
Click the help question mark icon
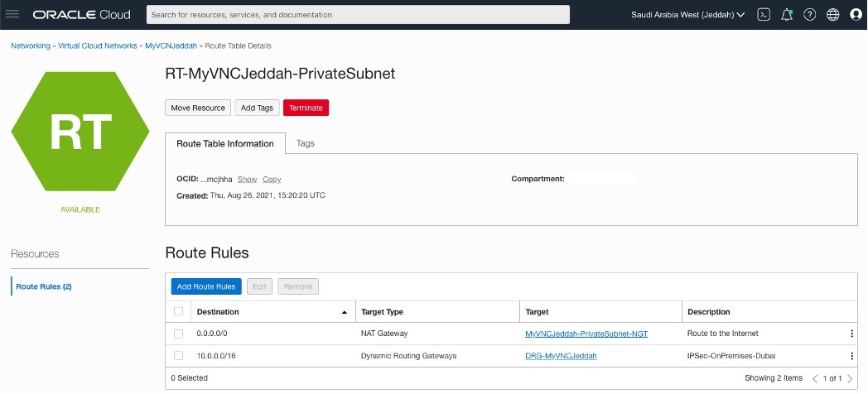tap(809, 15)
